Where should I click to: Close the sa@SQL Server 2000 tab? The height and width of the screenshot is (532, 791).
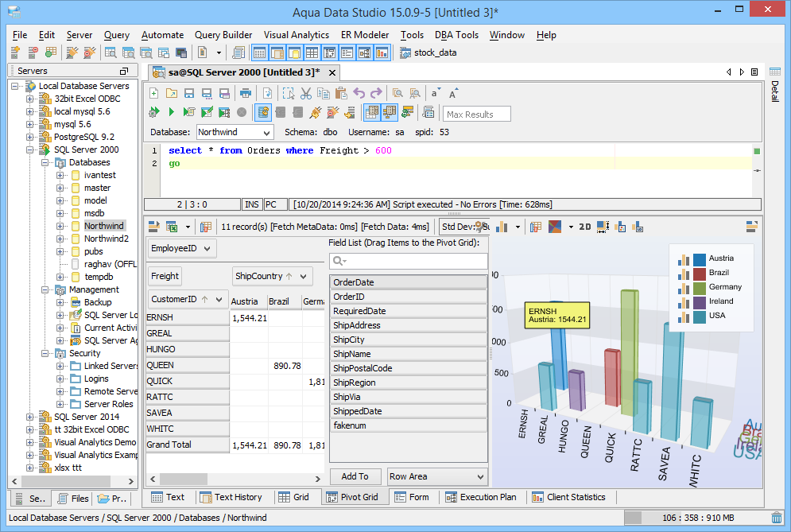332,72
